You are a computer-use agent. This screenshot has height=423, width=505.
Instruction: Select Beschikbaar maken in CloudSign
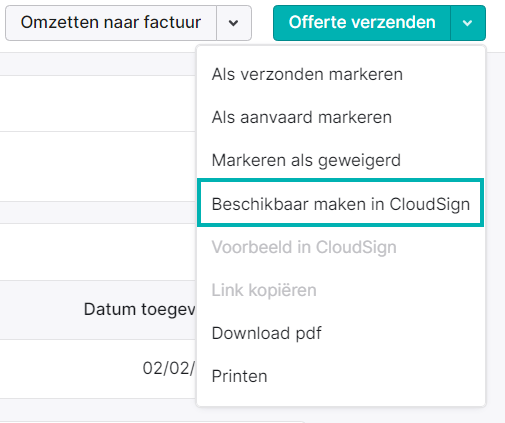341,204
